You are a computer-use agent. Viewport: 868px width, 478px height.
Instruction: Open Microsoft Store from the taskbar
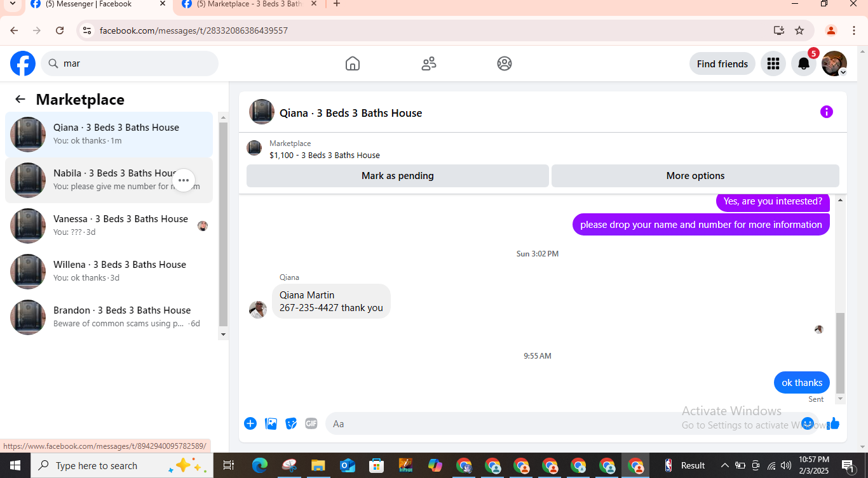(x=377, y=465)
